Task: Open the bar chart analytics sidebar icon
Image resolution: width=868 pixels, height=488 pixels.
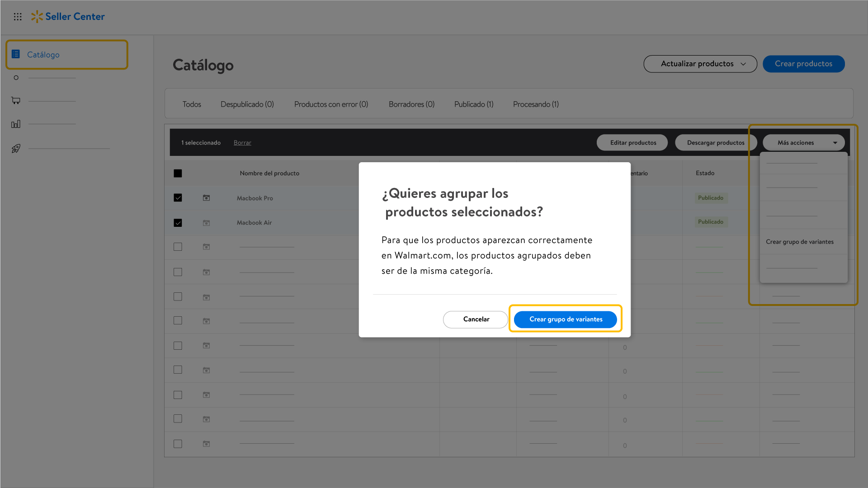Action: point(16,124)
